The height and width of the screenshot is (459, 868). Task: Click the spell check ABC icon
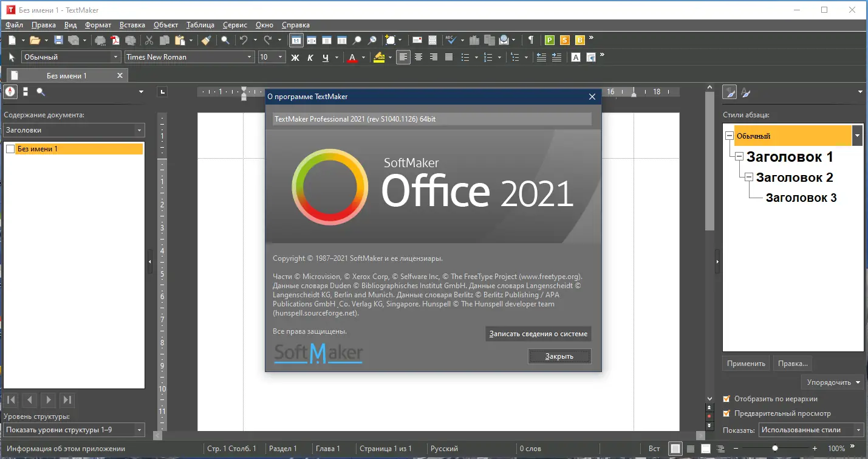click(451, 40)
